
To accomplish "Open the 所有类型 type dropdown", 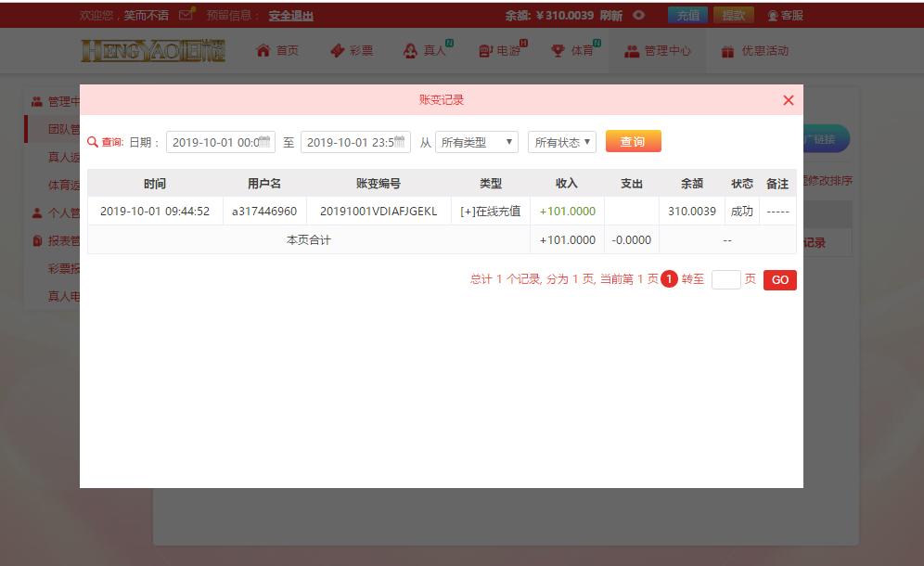I will click(477, 142).
